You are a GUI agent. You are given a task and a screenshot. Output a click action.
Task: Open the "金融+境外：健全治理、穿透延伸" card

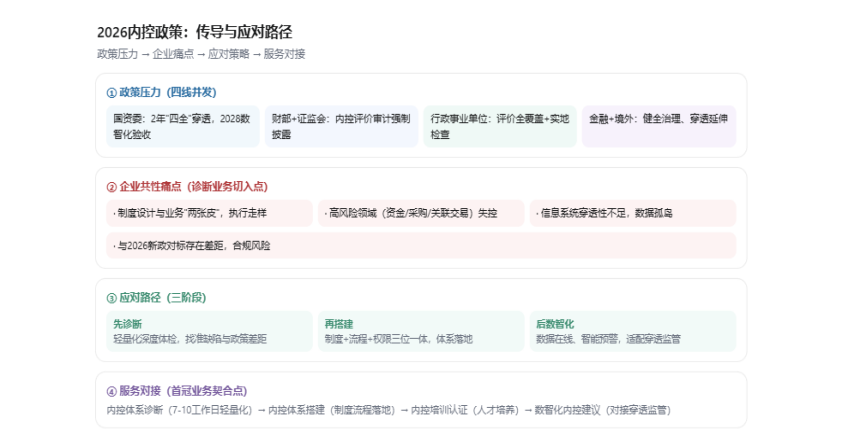(x=659, y=126)
